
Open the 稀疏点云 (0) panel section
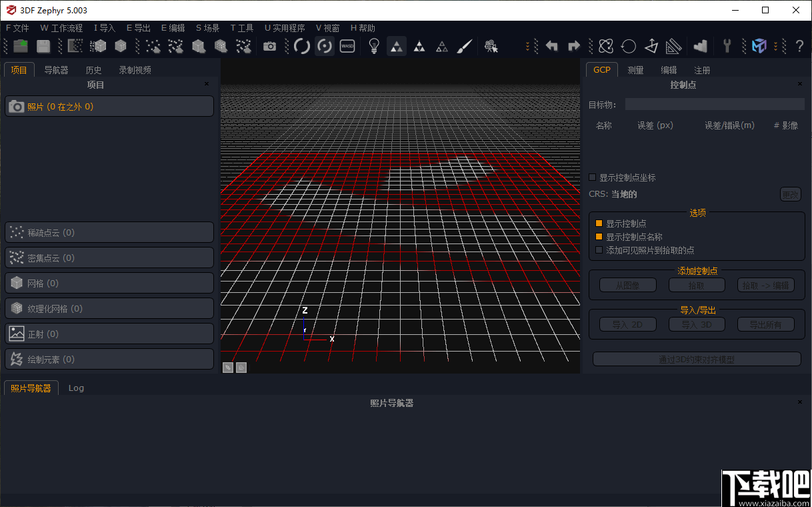(109, 232)
